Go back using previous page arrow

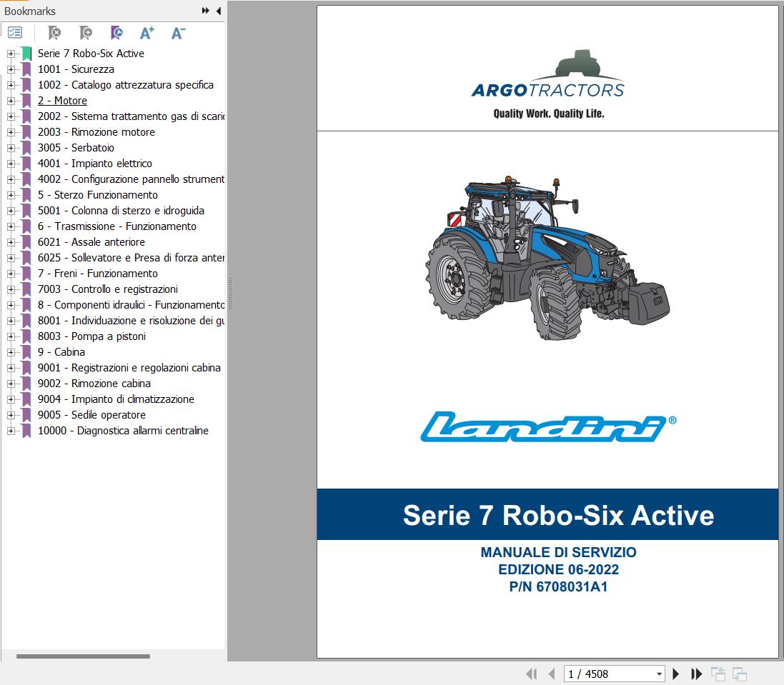coord(551,674)
